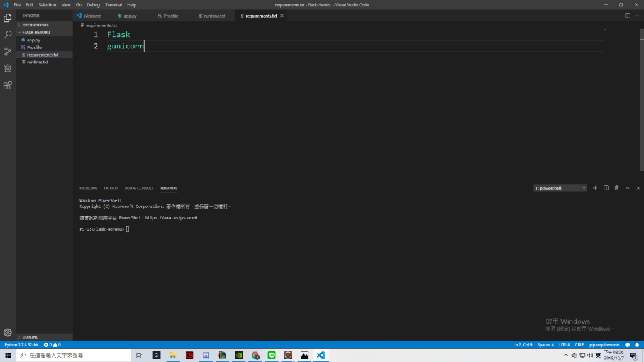644x362 pixels.
Task: Click the PowerShell aka.ms/pscore6 link
Action: (171, 218)
